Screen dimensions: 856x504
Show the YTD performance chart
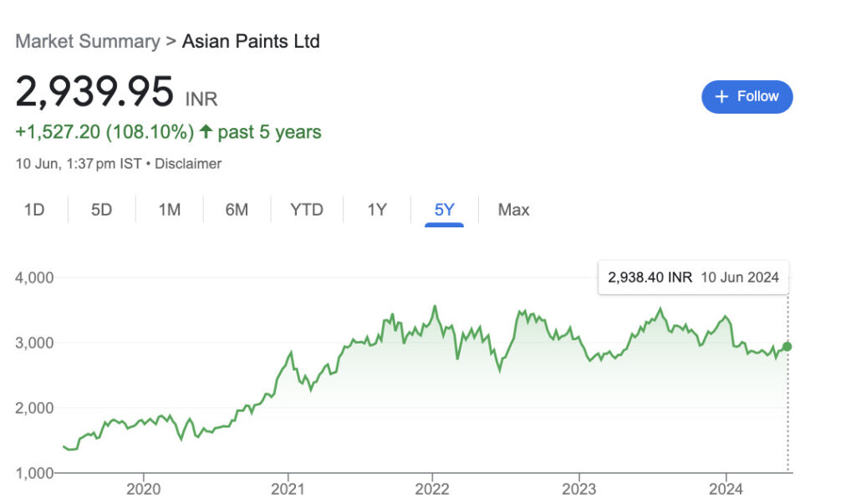point(306,210)
